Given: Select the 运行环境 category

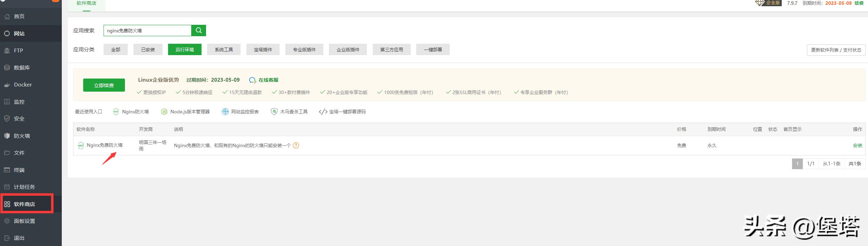Looking at the screenshot, I should [x=185, y=50].
